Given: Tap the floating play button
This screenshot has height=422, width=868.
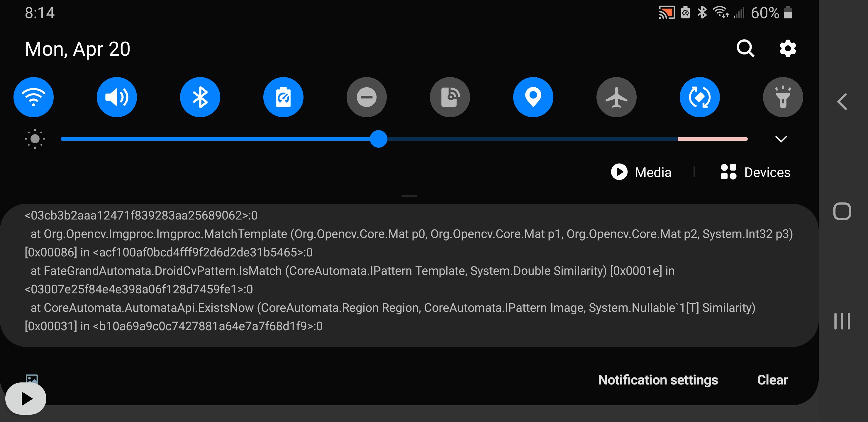Looking at the screenshot, I should [x=26, y=399].
